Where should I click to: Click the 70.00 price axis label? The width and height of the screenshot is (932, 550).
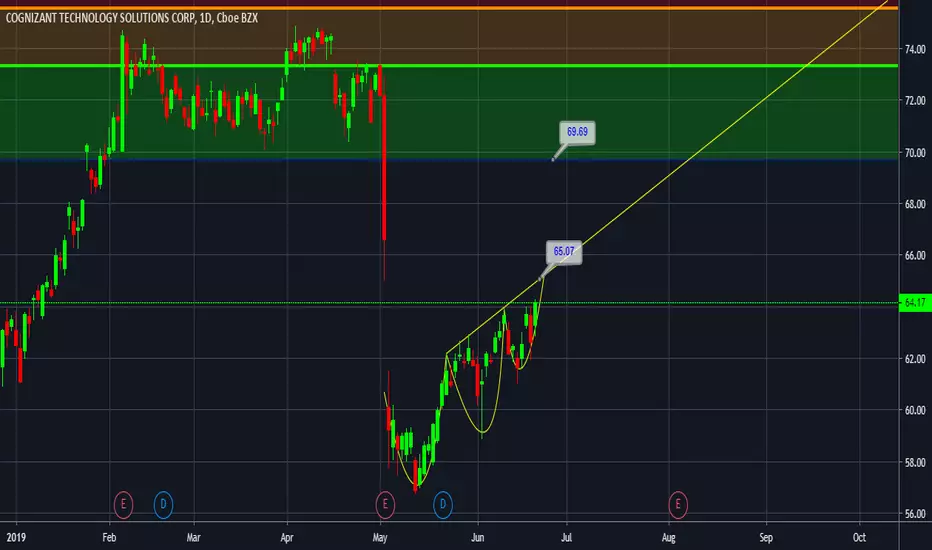click(915, 153)
